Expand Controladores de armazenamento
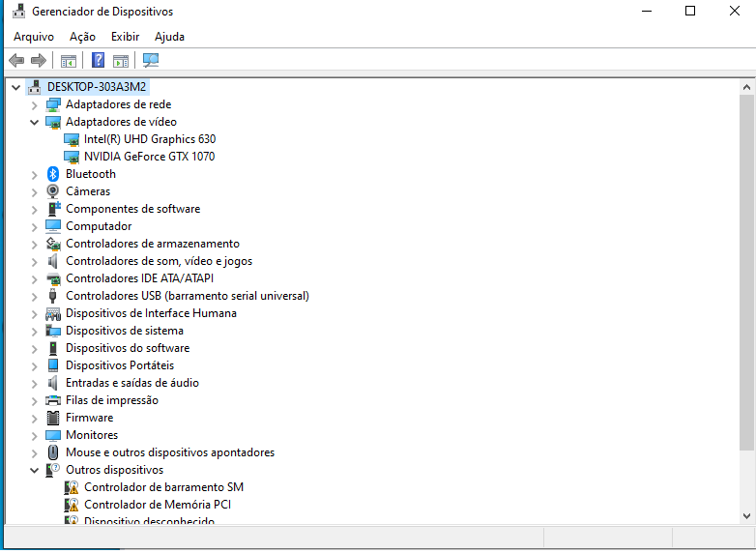This screenshot has width=756, height=553. click(34, 244)
